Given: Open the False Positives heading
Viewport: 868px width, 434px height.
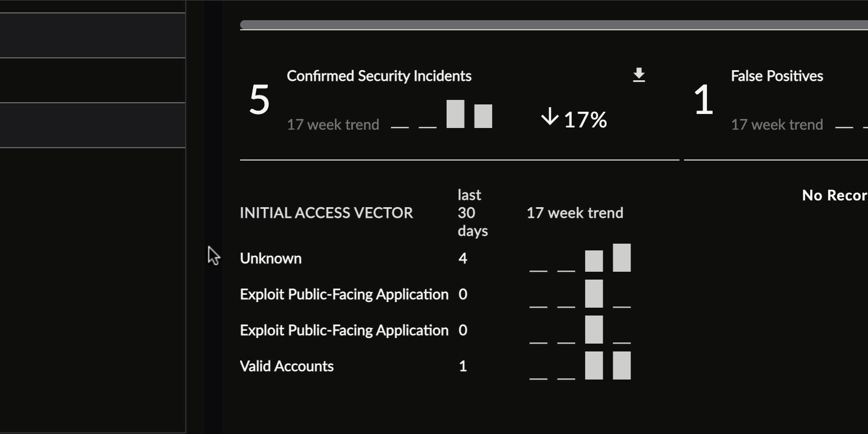Looking at the screenshot, I should click(x=777, y=76).
